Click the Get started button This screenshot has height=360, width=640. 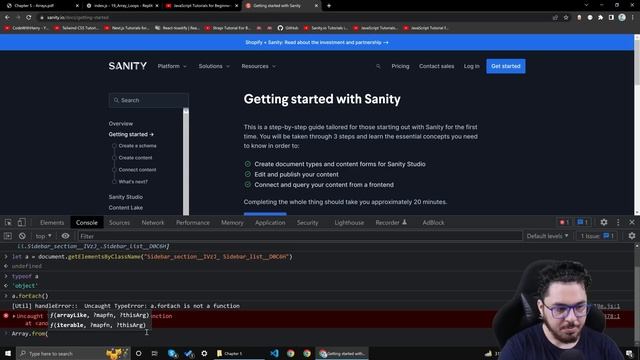click(x=506, y=66)
